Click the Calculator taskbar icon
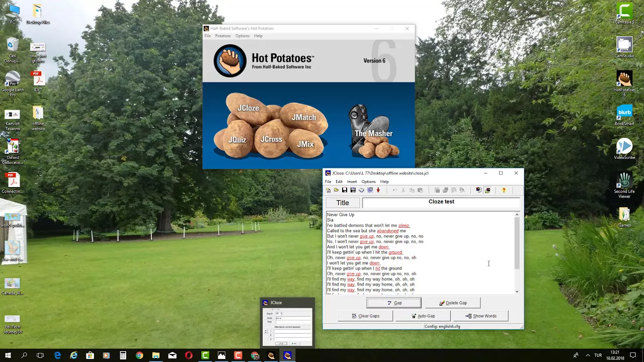This screenshot has width=644, height=362. click(x=123, y=355)
